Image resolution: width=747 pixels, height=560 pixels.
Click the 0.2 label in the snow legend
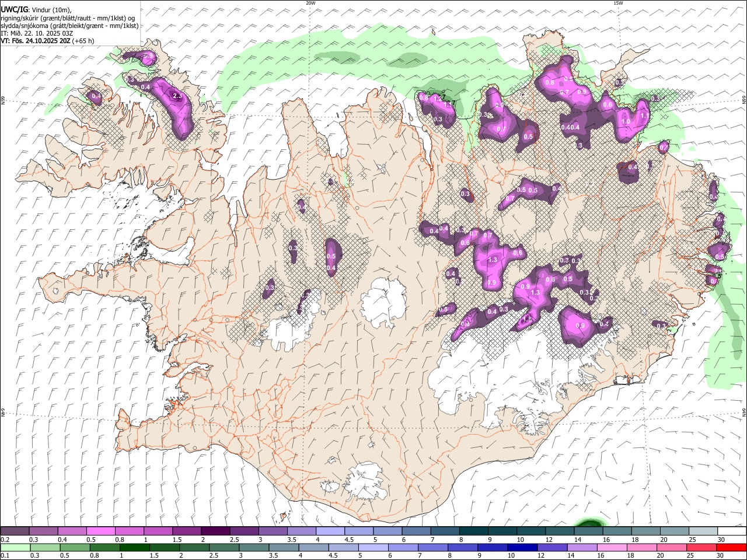5,540
